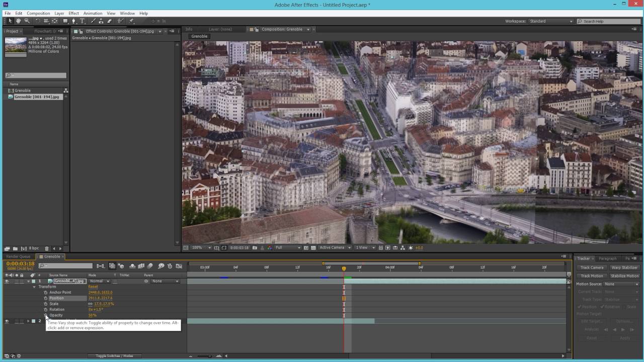Image resolution: width=644 pixels, height=362 pixels.
Task: Take a snapshot with camera icon
Action: click(255, 247)
